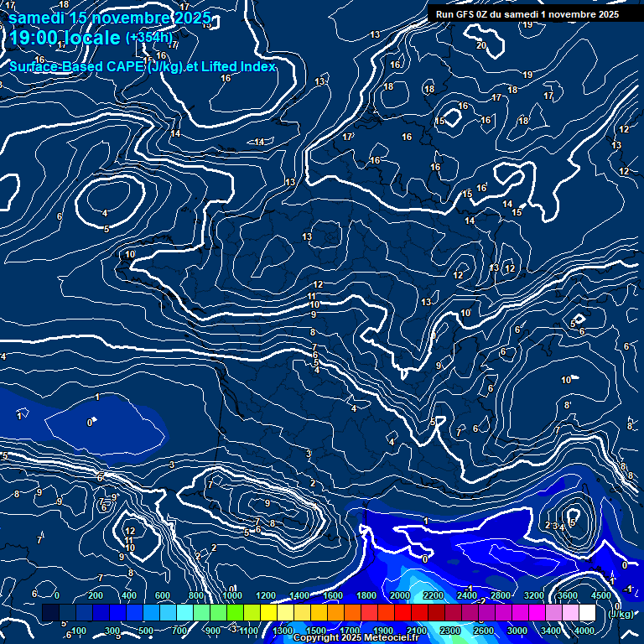This screenshot has height=644, width=644.
Task: Click the '2200' label above the color scale
Action: (434, 595)
